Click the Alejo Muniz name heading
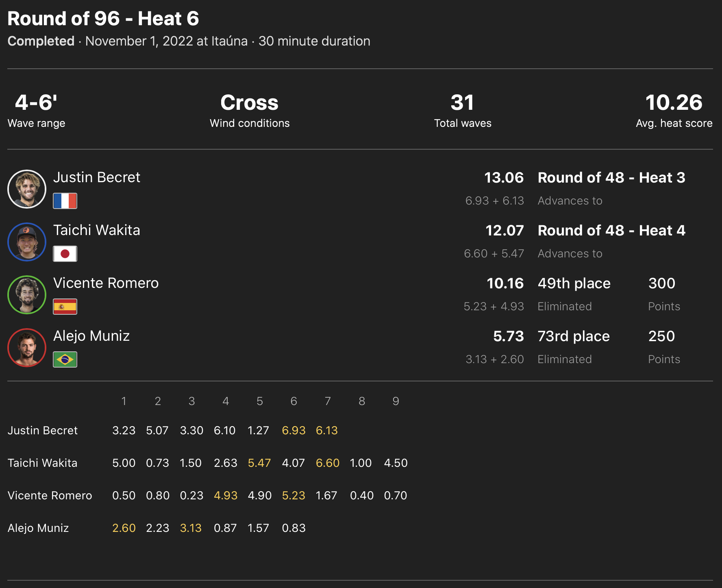Image resolution: width=722 pixels, height=588 pixels. [91, 336]
